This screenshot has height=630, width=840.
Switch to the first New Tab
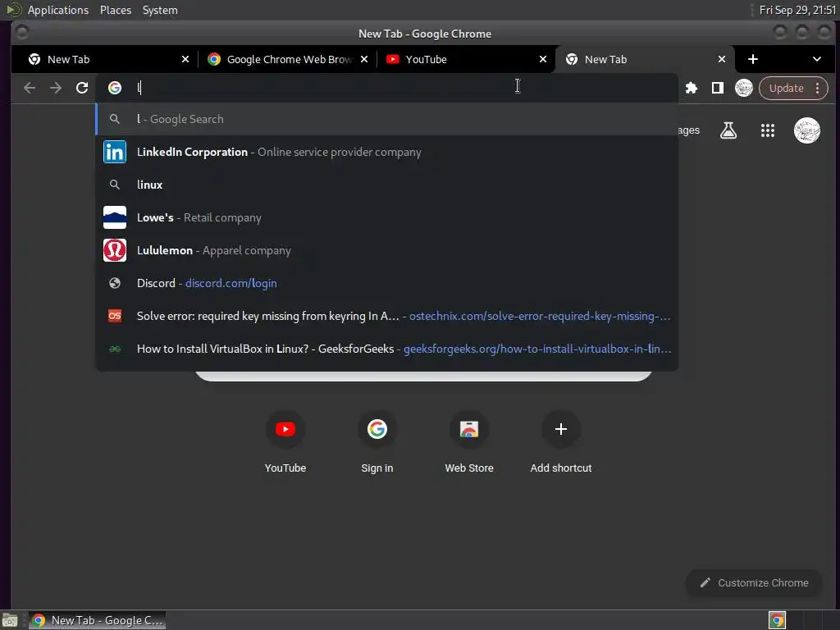click(104, 59)
